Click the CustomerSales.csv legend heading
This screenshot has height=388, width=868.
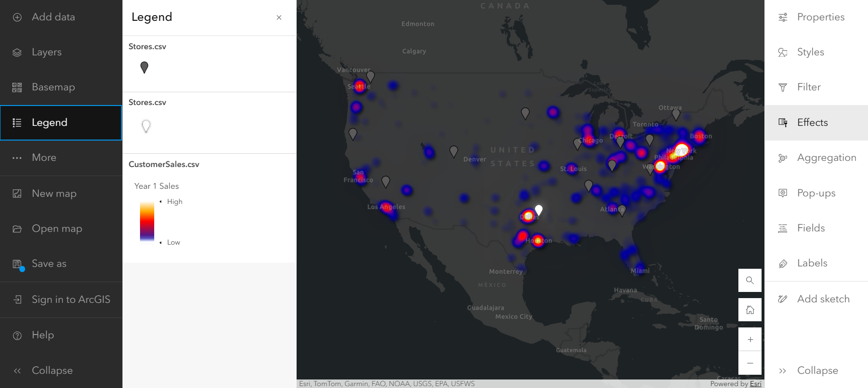[164, 164]
